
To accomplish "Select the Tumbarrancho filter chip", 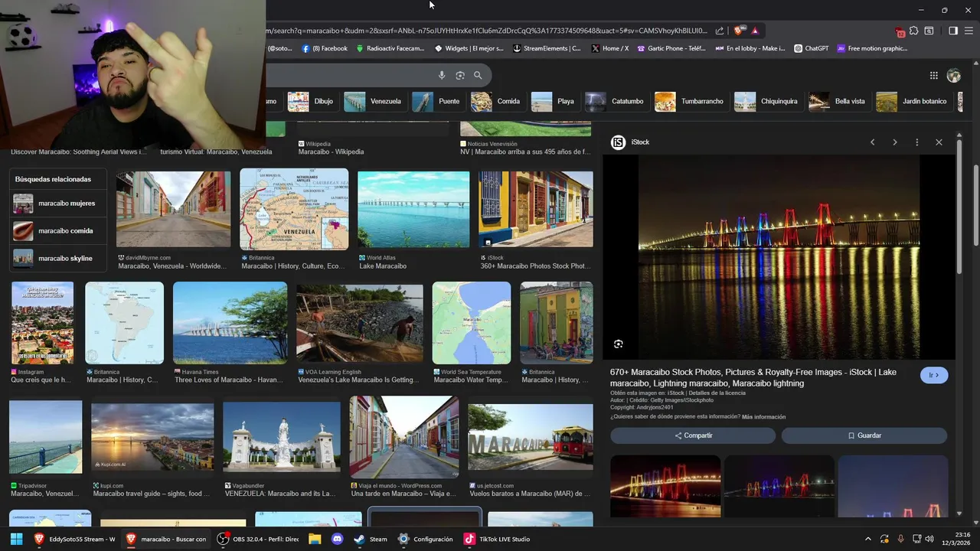I will (690, 101).
